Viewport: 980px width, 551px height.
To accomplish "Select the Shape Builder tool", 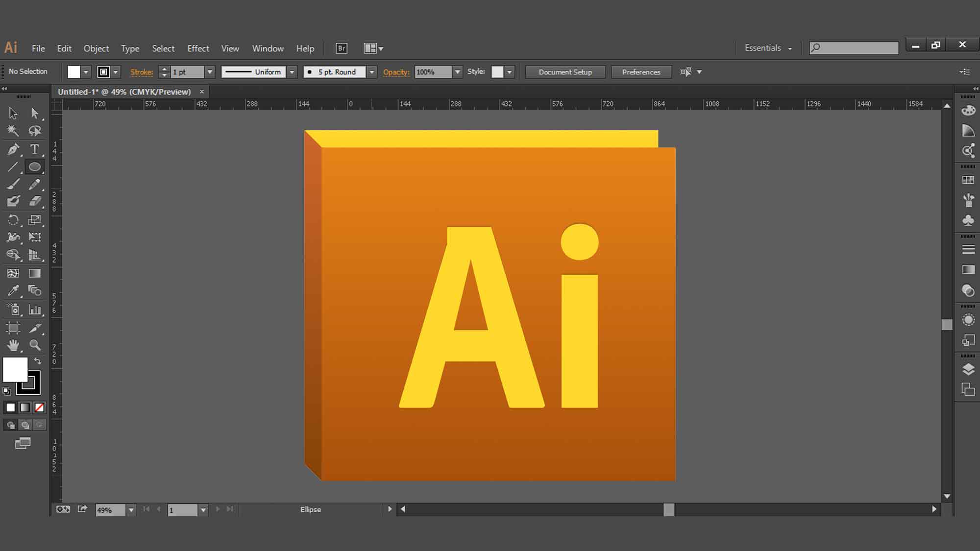I will click(13, 255).
